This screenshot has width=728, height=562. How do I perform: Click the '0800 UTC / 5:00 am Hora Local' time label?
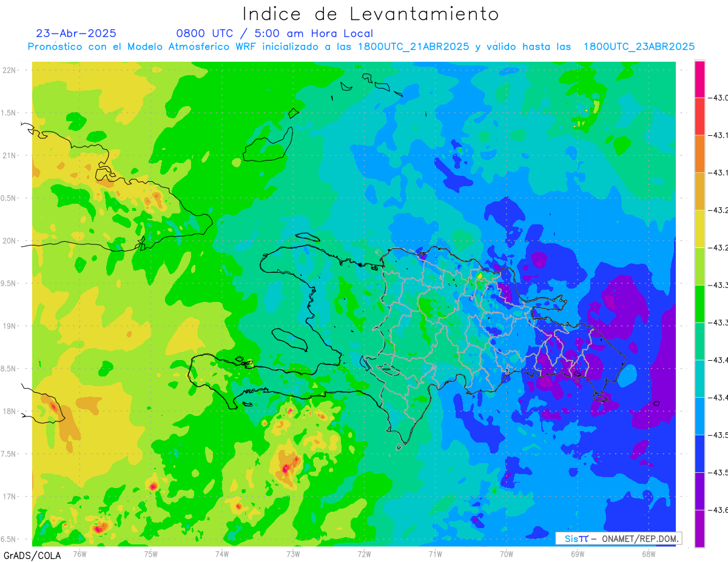[275, 33]
